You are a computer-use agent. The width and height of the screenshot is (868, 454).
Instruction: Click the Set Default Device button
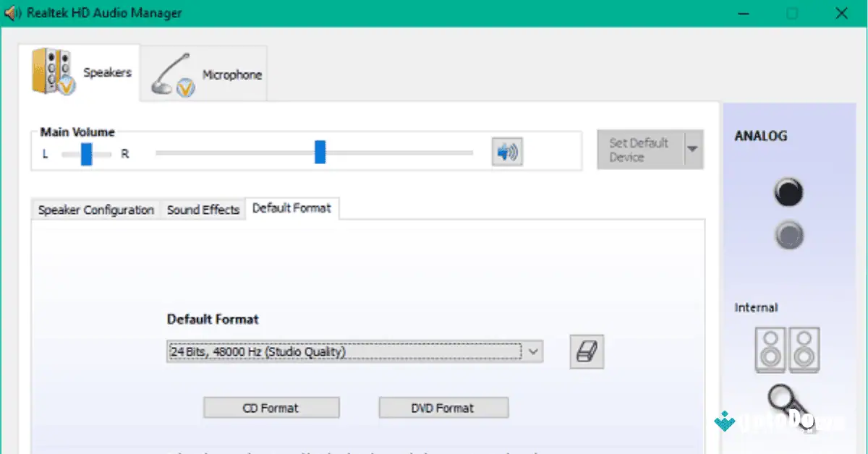pos(637,149)
